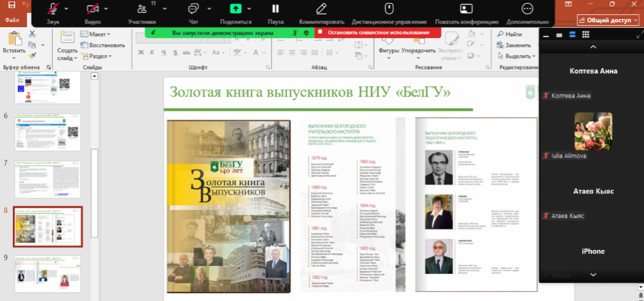644x301 pixels.
Task: Click the Общий доступ share button
Action: pos(608,20)
